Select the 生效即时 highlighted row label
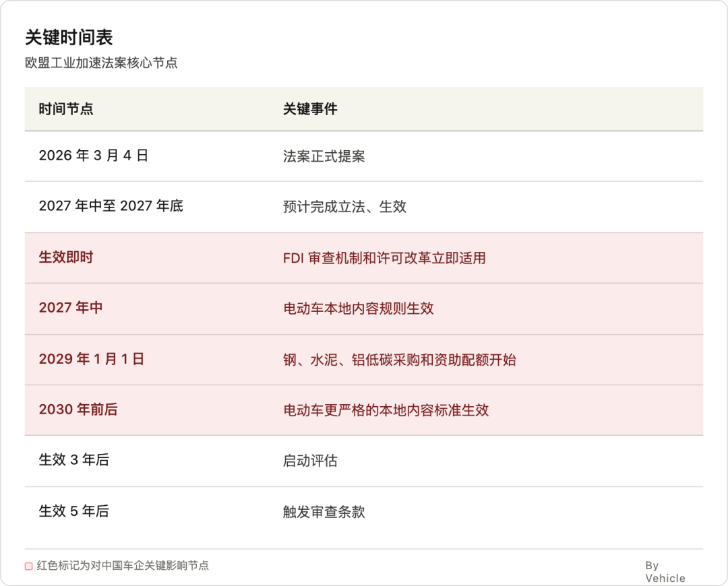The width and height of the screenshot is (728, 586). pos(66,257)
